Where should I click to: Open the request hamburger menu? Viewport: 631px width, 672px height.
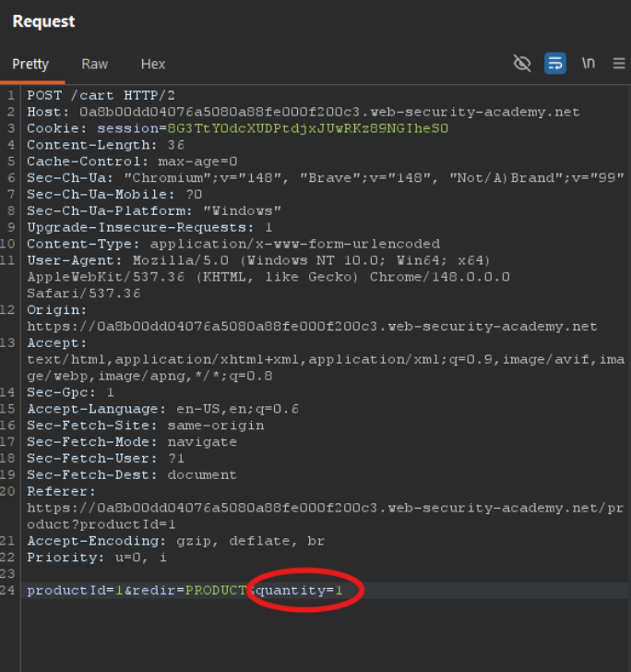(x=619, y=64)
